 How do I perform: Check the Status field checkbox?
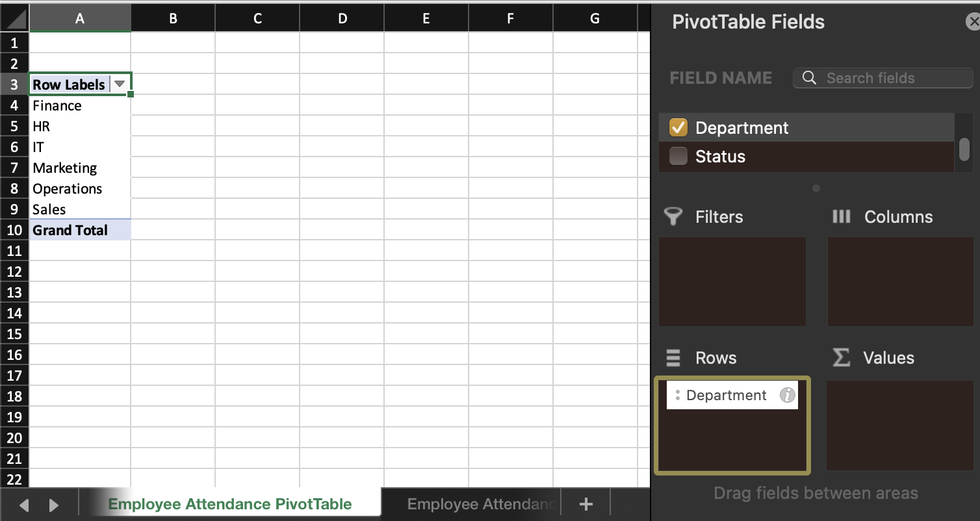[x=678, y=157]
